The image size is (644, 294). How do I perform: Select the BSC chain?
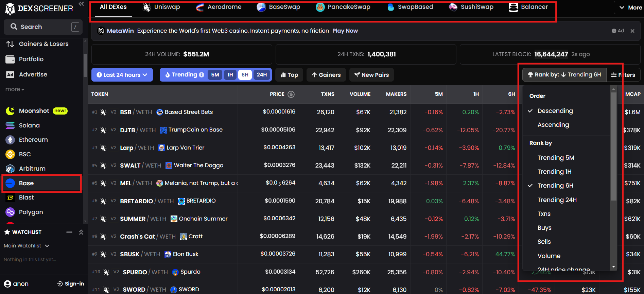pyautogui.click(x=18, y=154)
